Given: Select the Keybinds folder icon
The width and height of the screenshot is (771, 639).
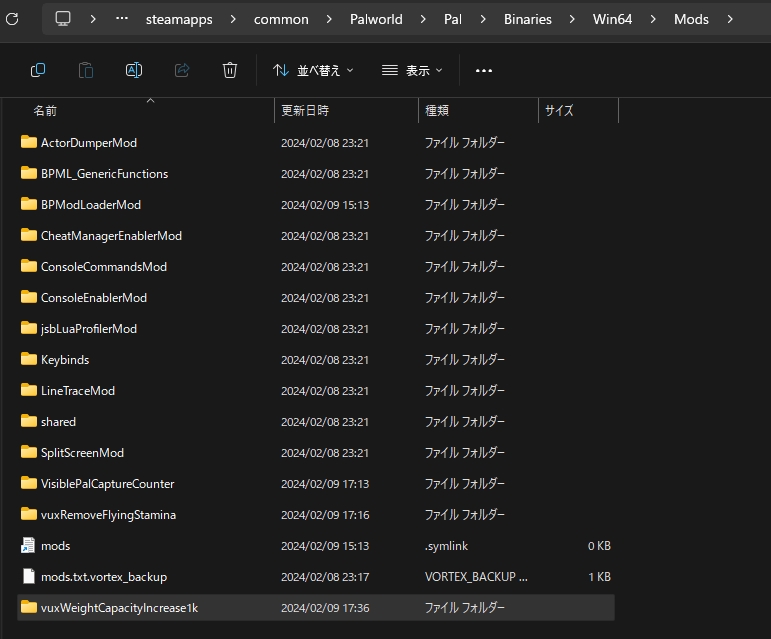Looking at the screenshot, I should coord(29,359).
